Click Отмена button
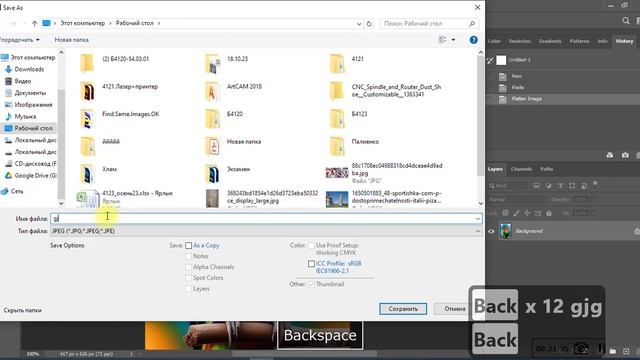The image size is (640, 360). tap(455, 309)
